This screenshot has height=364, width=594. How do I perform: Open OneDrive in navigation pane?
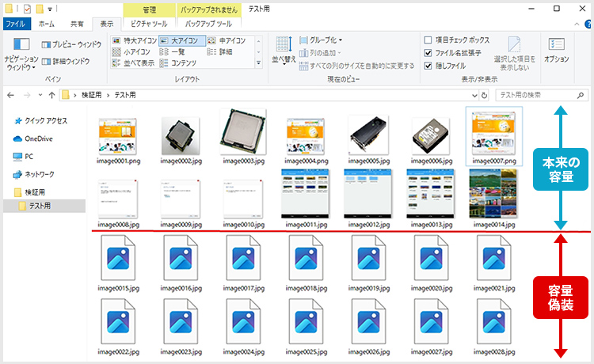[33, 138]
